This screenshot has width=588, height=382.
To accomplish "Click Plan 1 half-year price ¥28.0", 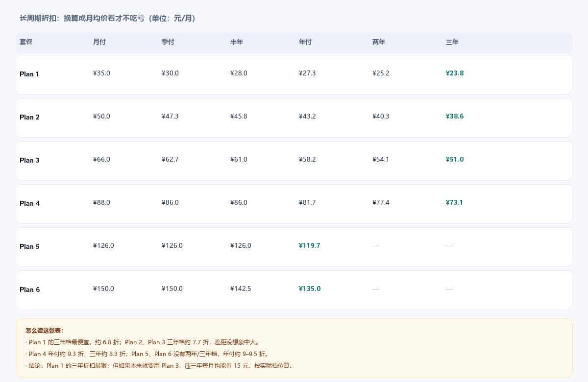I will tap(239, 73).
